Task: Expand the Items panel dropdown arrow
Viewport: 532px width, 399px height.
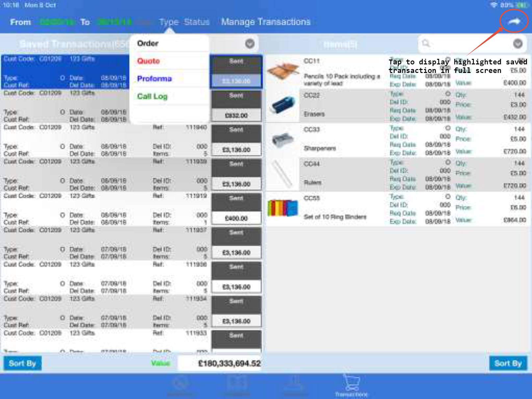Action: coord(518,43)
